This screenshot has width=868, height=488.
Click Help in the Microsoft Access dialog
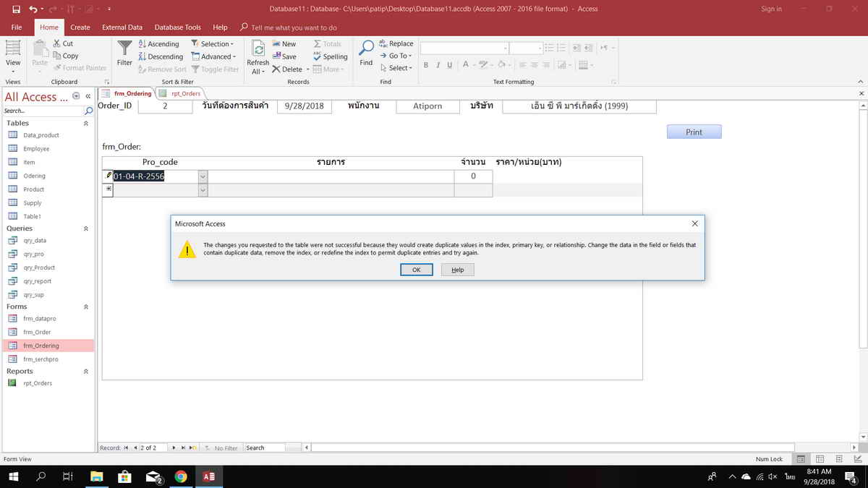pyautogui.click(x=457, y=270)
